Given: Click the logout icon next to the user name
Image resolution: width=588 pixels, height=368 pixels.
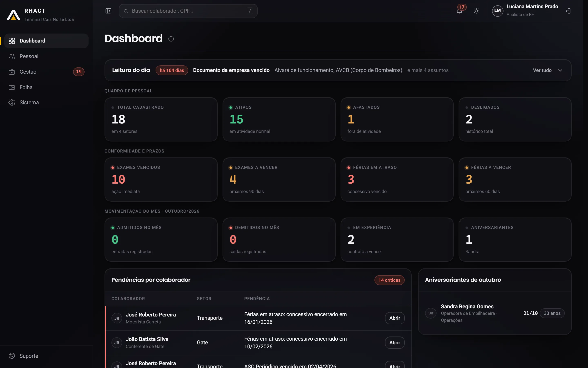Looking at the screenshot, I should tap(568, 11).
